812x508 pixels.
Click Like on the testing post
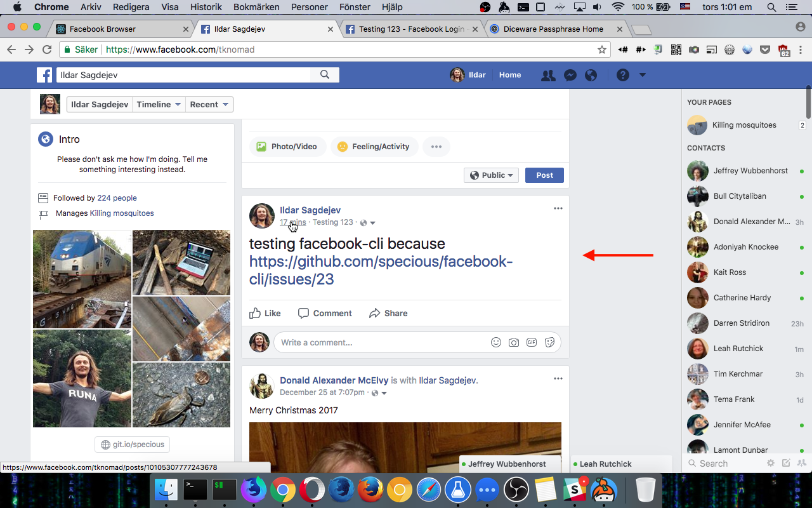(x=265, y=313)
